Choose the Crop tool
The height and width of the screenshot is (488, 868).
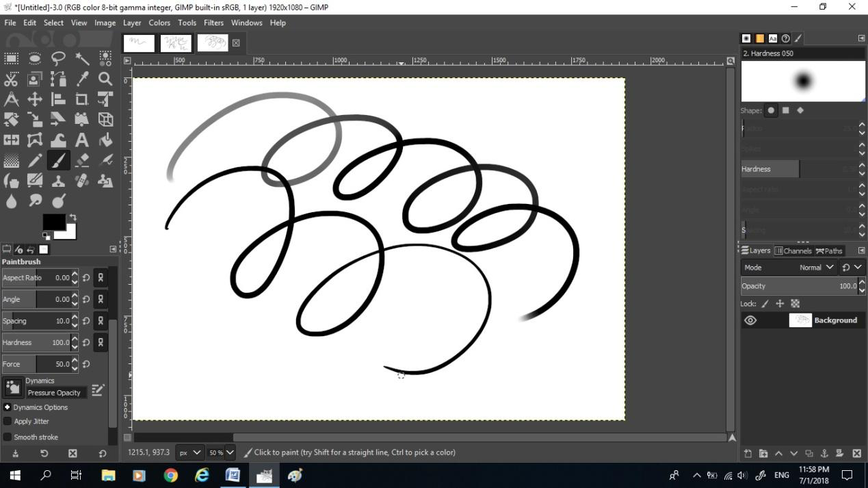point(82,99)
